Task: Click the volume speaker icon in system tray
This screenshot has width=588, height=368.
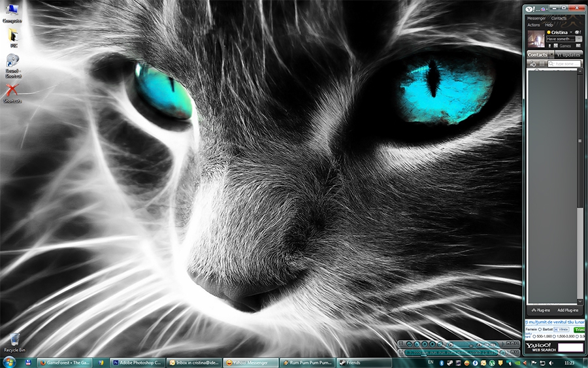Action: click(x=551, y=363)
